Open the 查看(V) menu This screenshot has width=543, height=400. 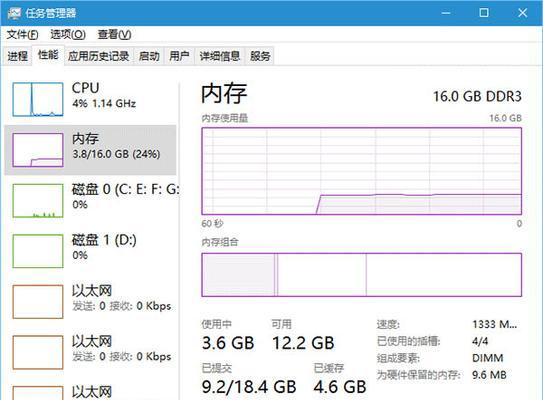(114, 34)
